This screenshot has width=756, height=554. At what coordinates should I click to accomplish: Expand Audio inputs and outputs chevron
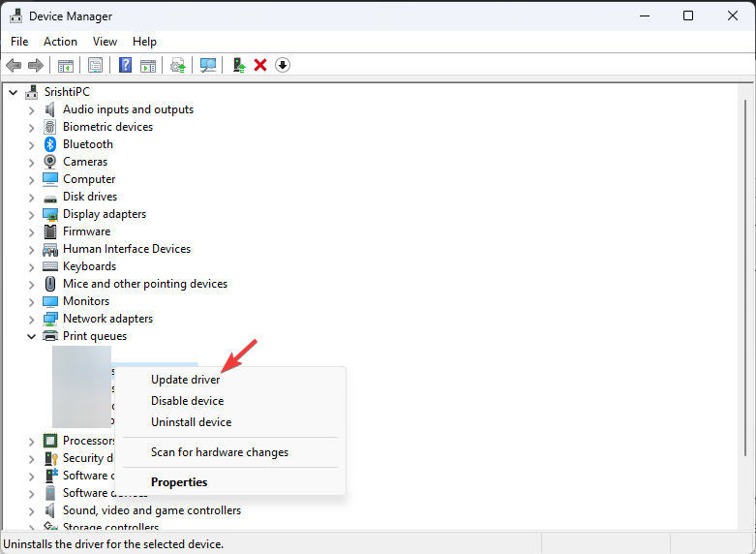(32, 110)
